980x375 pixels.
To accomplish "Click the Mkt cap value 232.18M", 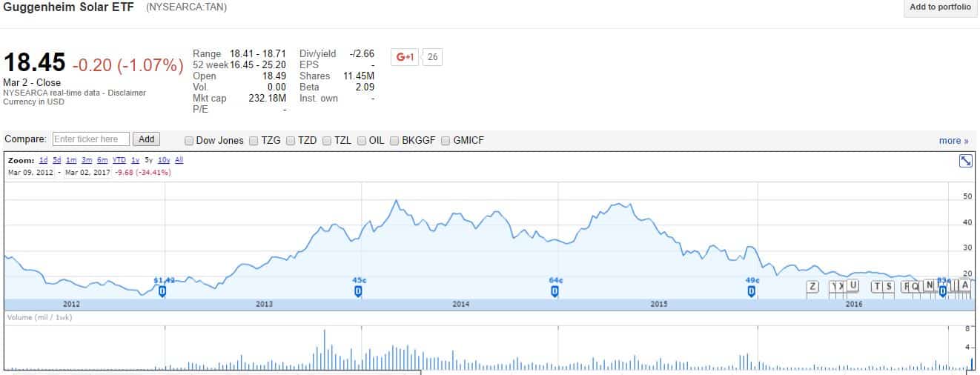I will point(267,98).
